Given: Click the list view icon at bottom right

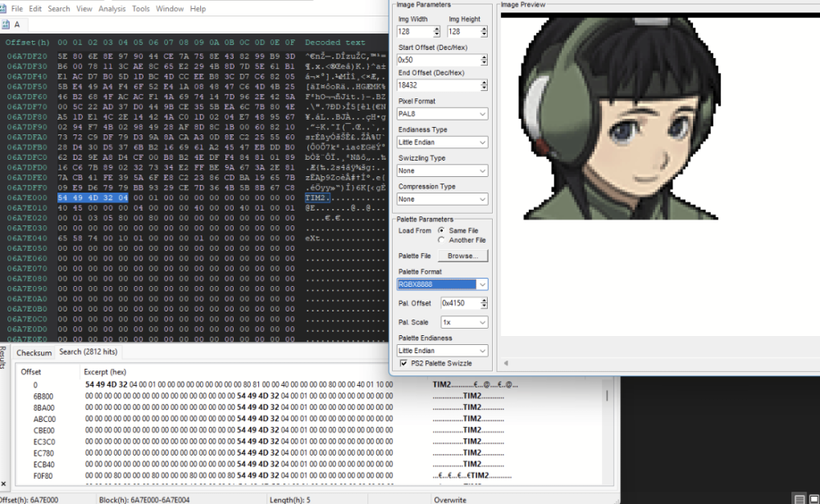Looking at the screenshot, I should point(799,499).
